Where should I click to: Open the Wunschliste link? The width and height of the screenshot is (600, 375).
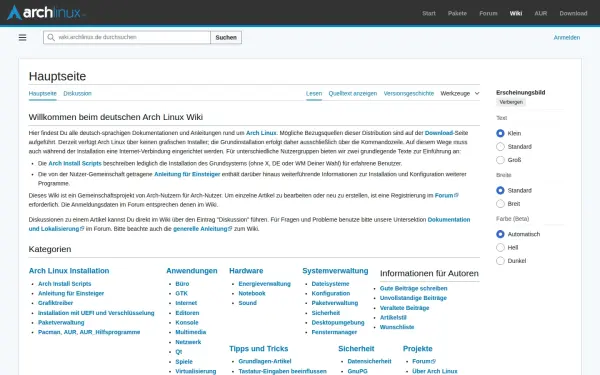[397, 327]
